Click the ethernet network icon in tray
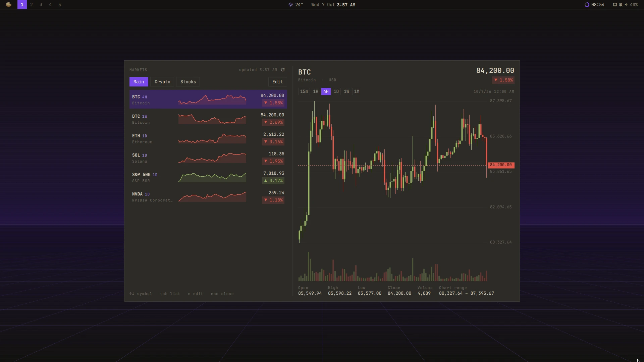The width and height of the screenshot is (644, 362). click(x=615, y=5)
